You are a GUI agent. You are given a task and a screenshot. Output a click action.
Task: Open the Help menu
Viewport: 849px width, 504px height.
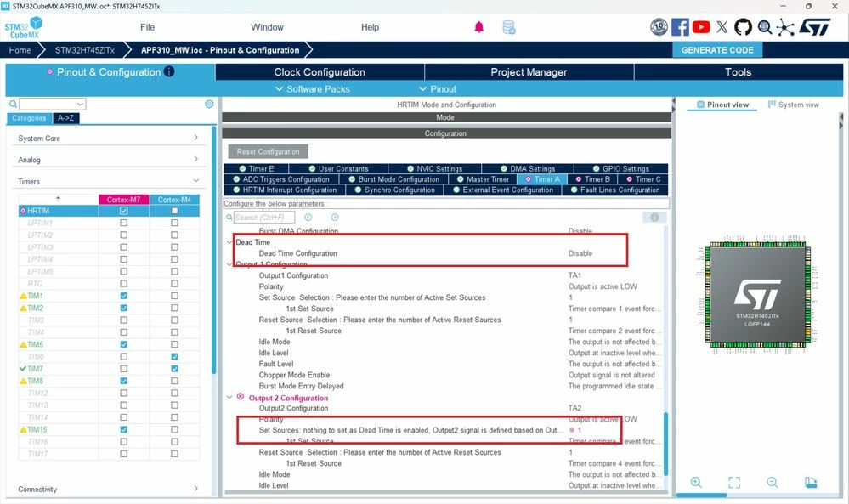[370, 27]
